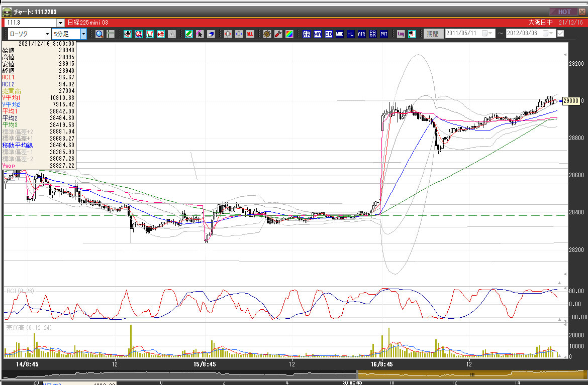Click the 日経225mini 03 instrument name

(x=88, y=23)
